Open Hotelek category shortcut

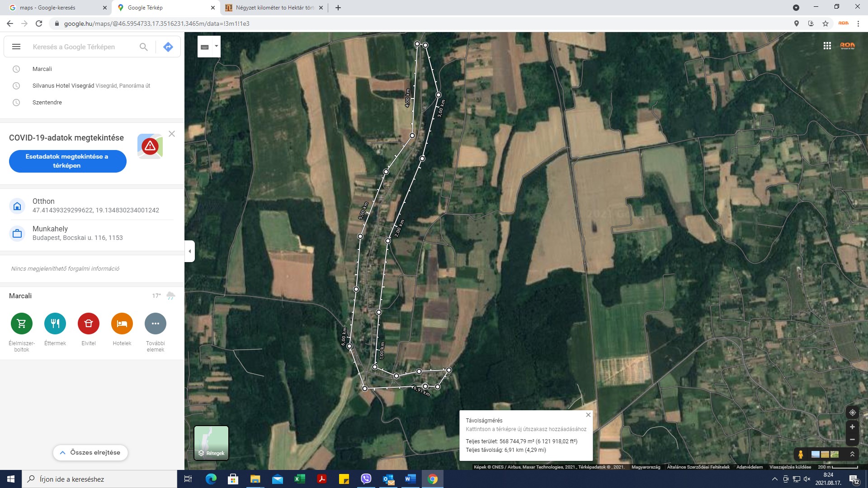[122, 324]
